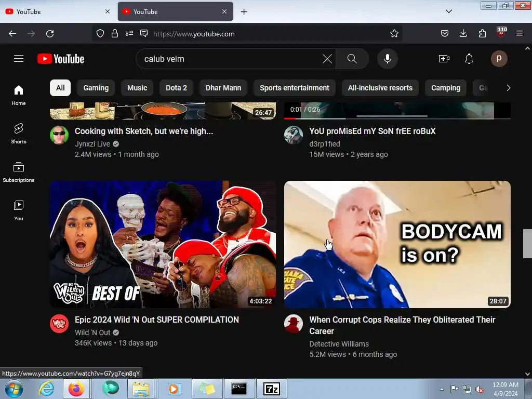Open Jynxzi Live channel avatar
Image resolution: width=532 pixels, height=399 pixels.
[x=59, y=135]
